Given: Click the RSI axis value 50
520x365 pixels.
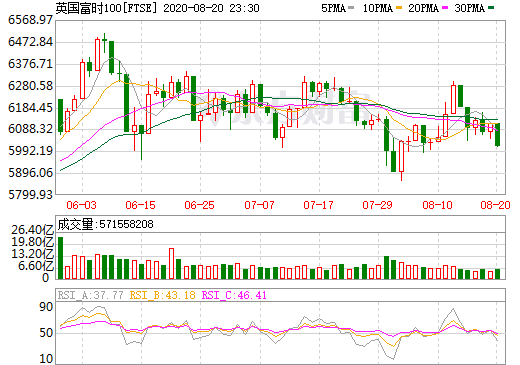Looking at the screenshot, I should (46, 333).
